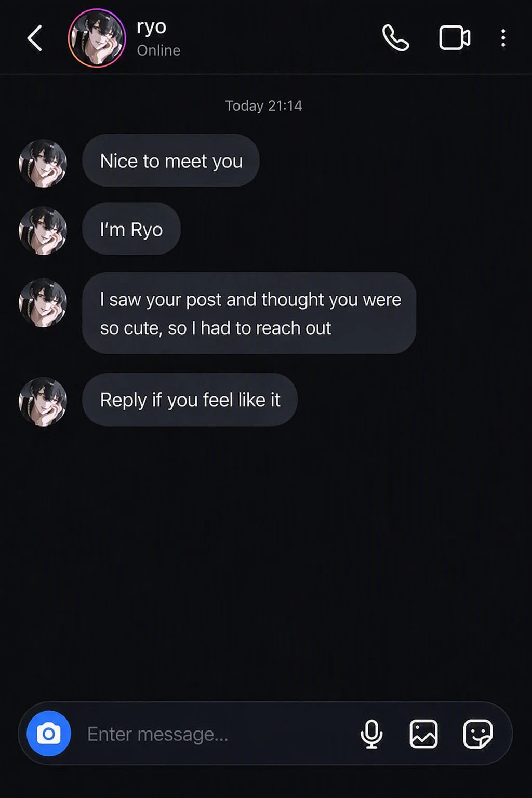532x798 pixels.
Task: Select the "Nice to meet you" message
Action: point(171,161)
